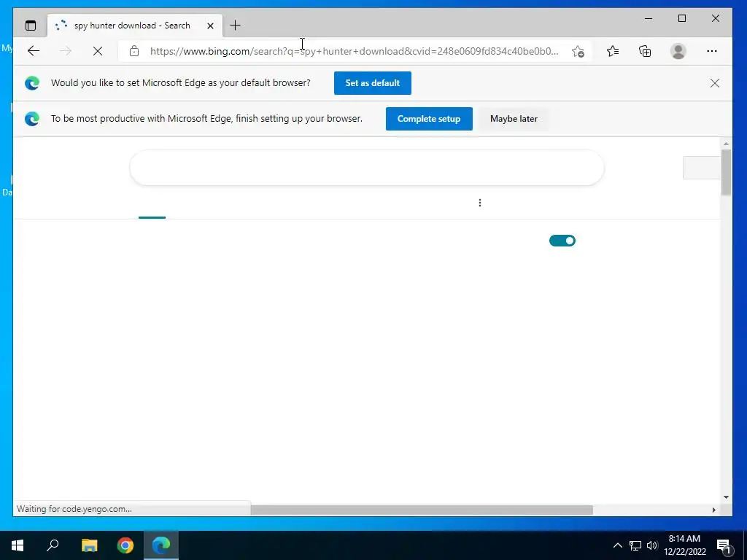Click the Bing URL address bar
The width and height of the screenshot is (747, 560).
tap(354, 51)
